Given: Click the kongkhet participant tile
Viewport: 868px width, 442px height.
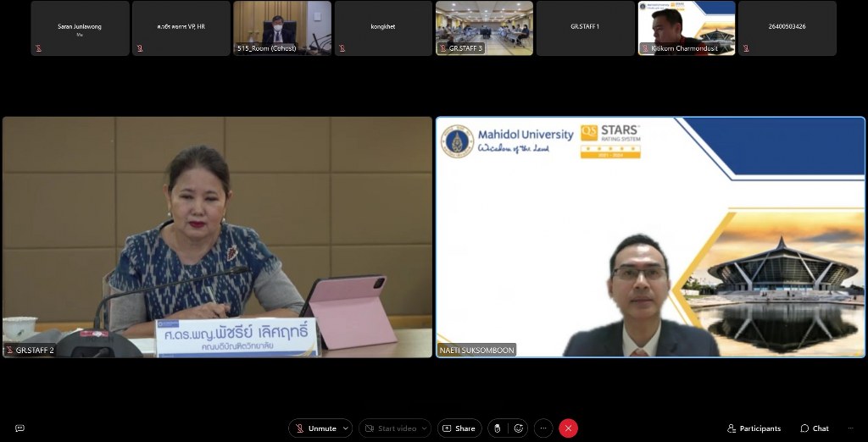Looking at the screenshot, I should click(383, 28).
